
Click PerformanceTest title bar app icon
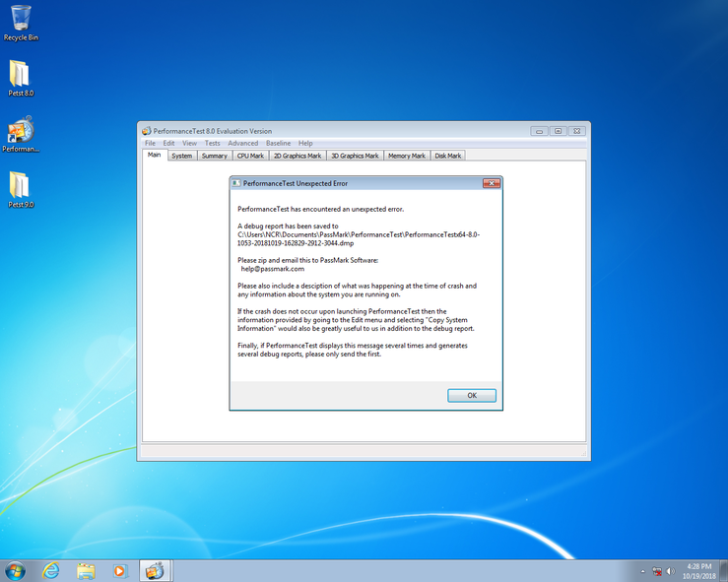(x=146, y=131)
